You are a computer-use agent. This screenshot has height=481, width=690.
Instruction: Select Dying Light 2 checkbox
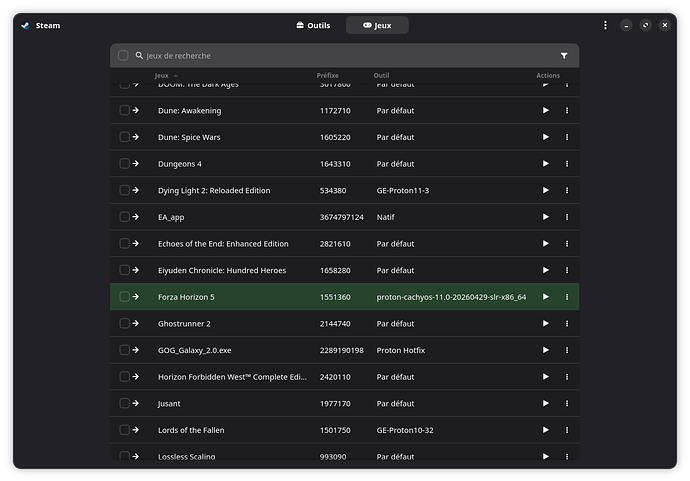(125, 190)
